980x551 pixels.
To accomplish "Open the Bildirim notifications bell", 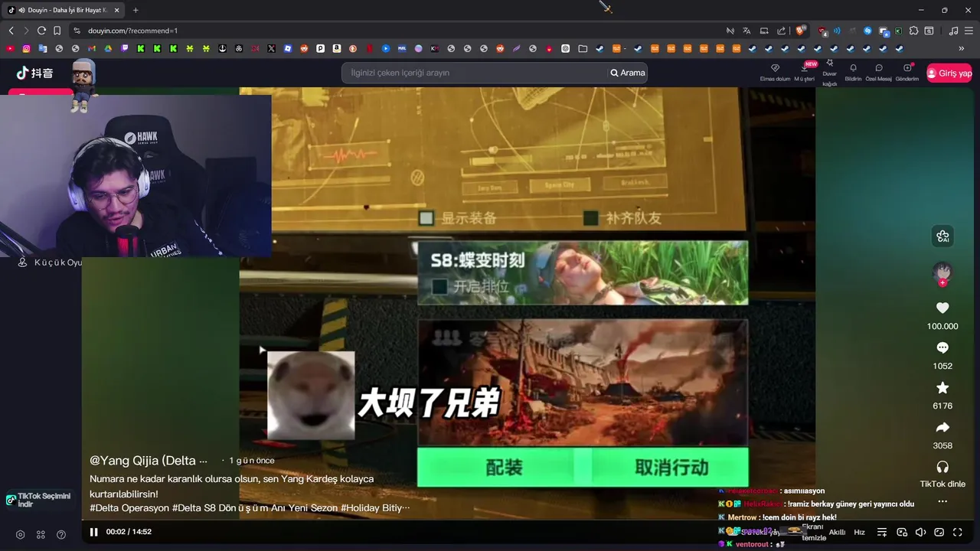I will (853, 73).
